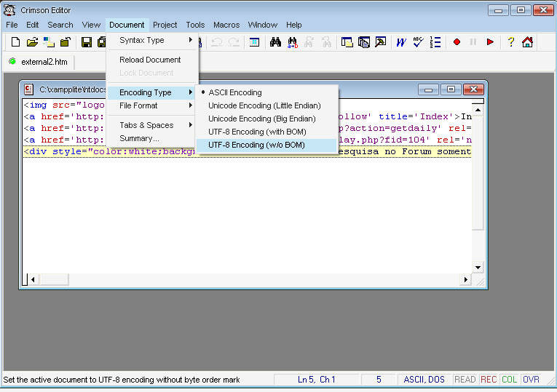Click the grayed Find Next icon

pos(309,42)
